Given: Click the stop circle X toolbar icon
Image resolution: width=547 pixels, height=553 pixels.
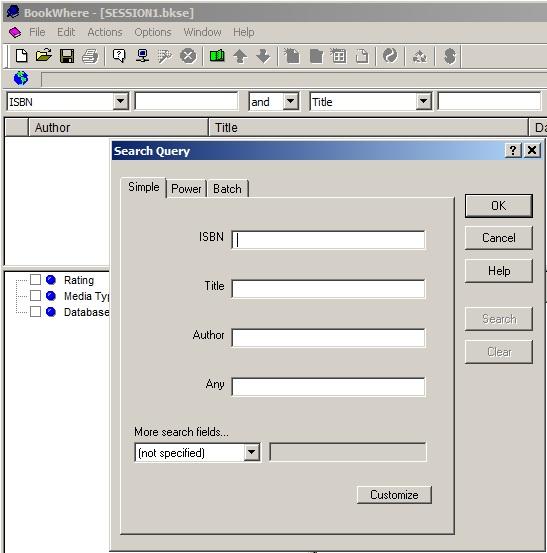Looking at the screenshot, I should (x=188, y=56).
